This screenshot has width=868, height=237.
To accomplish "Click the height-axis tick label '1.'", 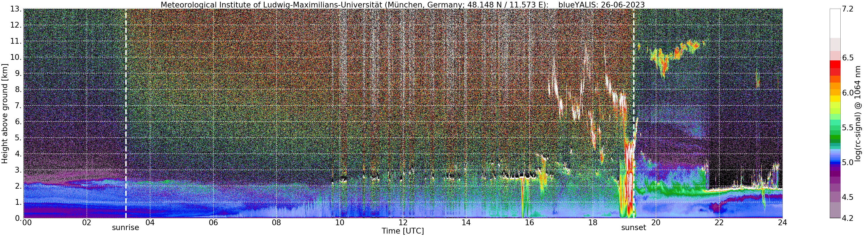I will [18, 202].
